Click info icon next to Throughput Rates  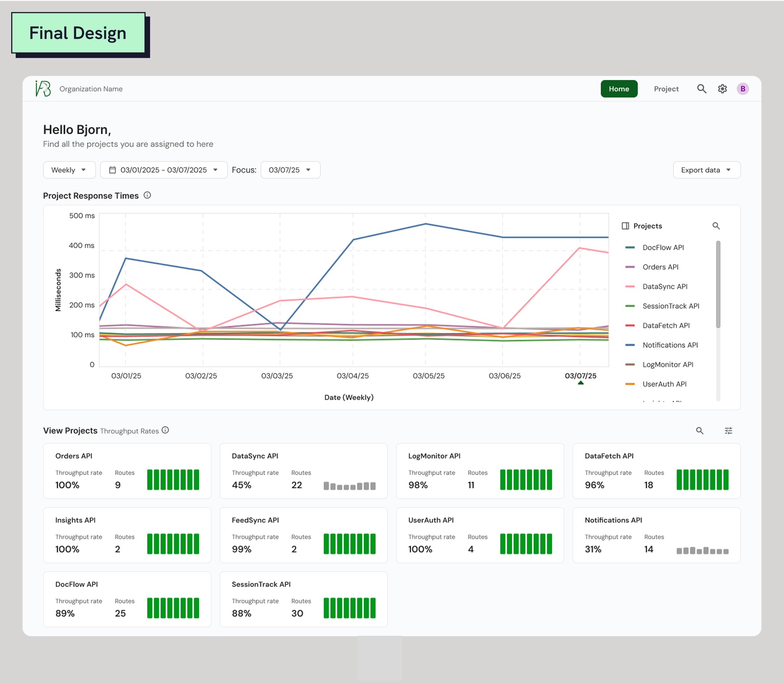point(165,430)
